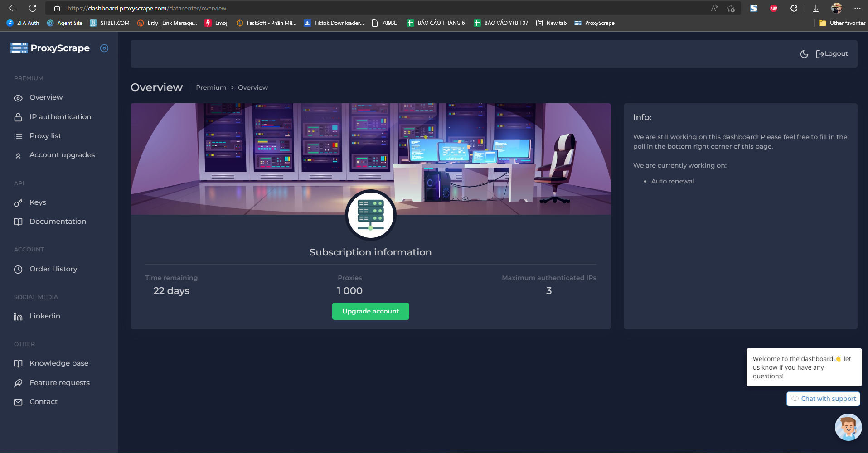The width and height of the screenshot is (868, 453).
Task: Open the API Keys page
Action: click(38, 202)
